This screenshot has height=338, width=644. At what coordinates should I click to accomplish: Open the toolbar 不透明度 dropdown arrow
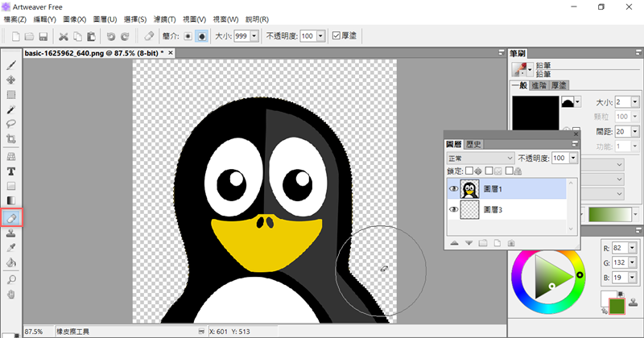(x=322, y=36)
